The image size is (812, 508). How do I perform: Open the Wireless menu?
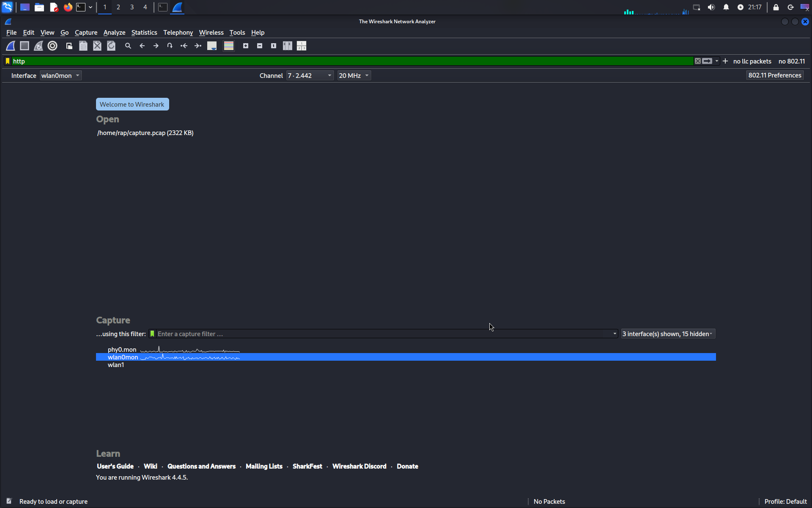(x=211, y=33)
